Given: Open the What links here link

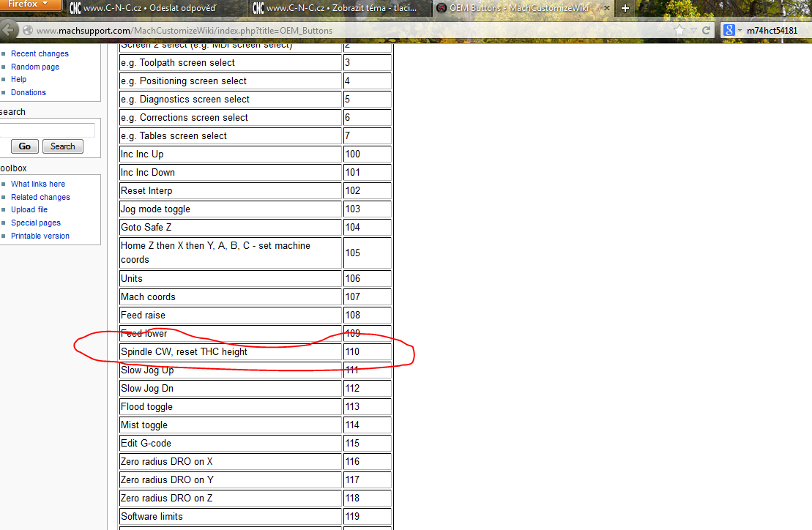Looking at the screenshot, I should click(38, 184).
